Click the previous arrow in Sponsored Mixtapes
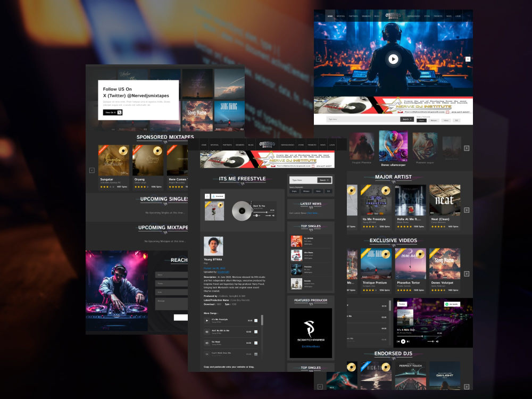This screenshot has height=399, width=532. pos(92,170)
